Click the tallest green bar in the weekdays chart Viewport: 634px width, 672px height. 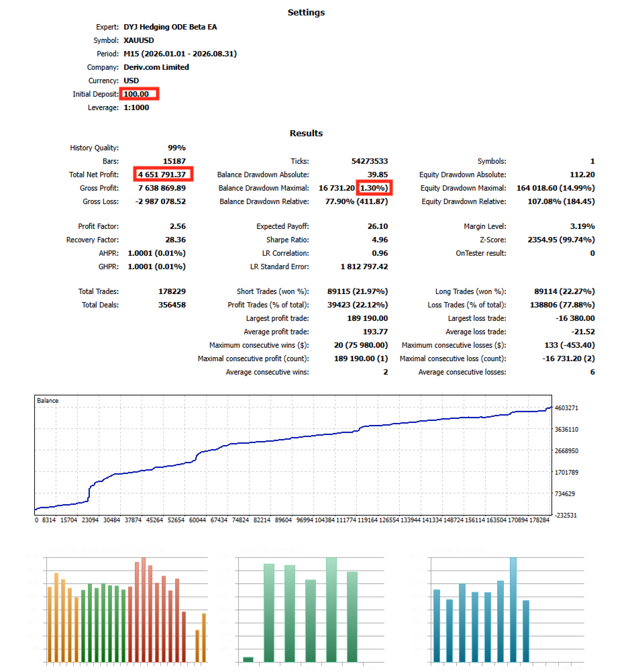pyautogui.click(x=331, y=610)
